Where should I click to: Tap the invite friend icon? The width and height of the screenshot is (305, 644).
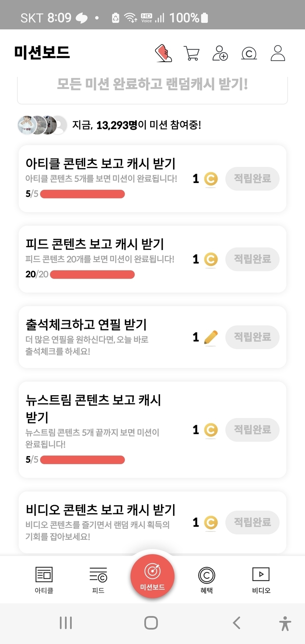220,53
